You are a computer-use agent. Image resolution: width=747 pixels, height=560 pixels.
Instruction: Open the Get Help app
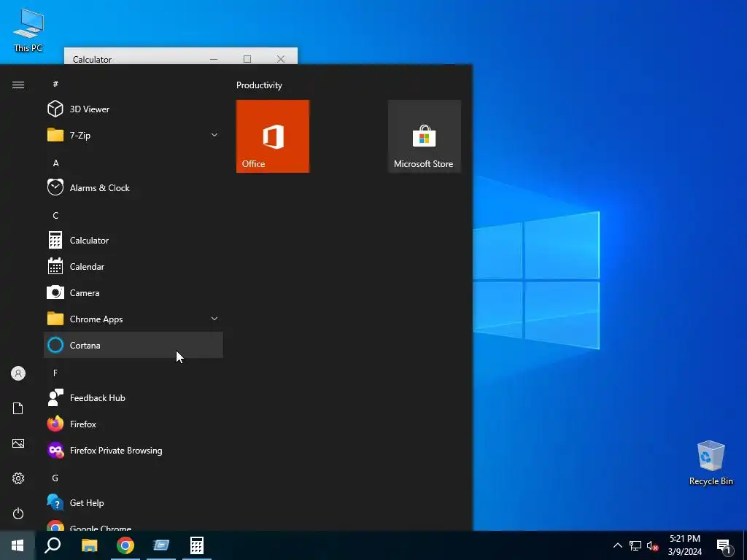133,503
